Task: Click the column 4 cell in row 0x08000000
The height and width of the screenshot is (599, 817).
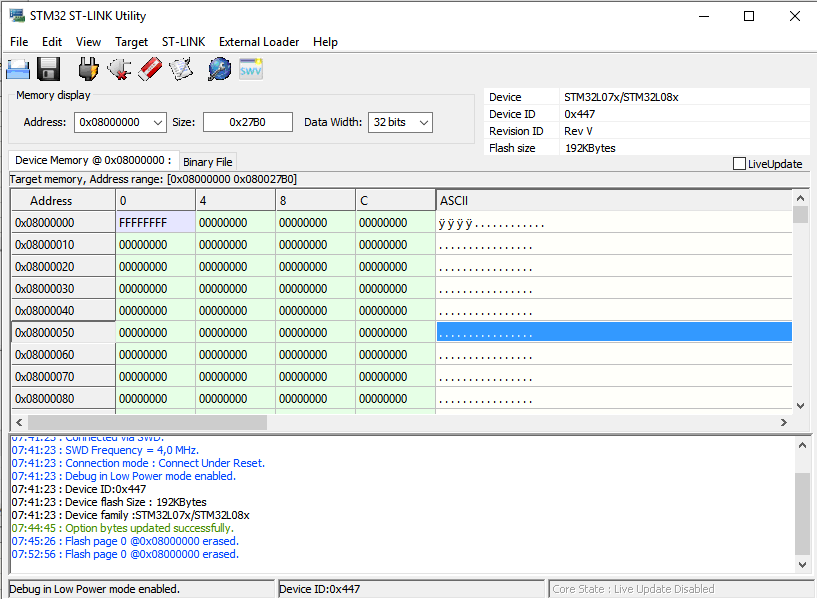Action: (236, 222)
